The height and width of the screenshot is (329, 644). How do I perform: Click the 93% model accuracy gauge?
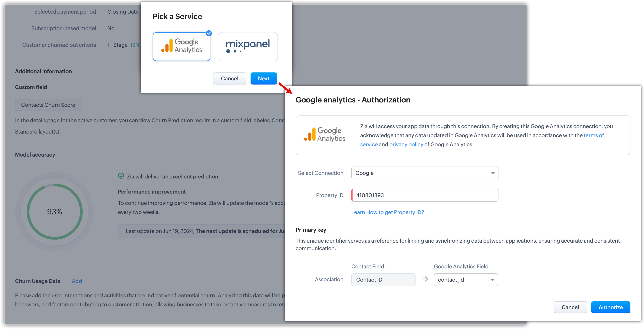[x=54, y=212]
